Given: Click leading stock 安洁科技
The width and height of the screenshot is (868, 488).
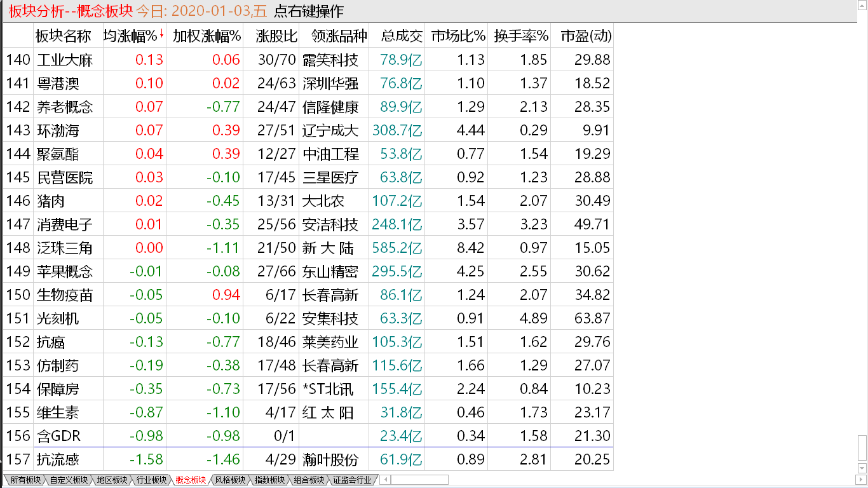Looking at the screenshot, I should 330,224.
